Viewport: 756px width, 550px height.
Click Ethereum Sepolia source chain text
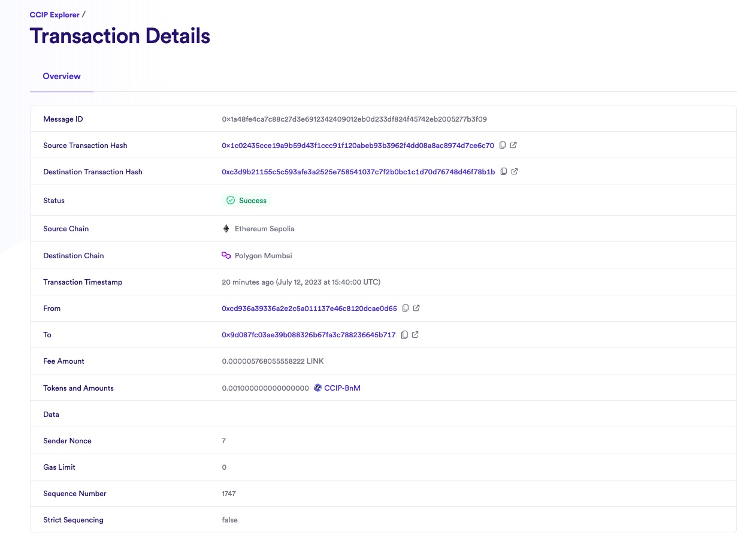tap(265, 229)
